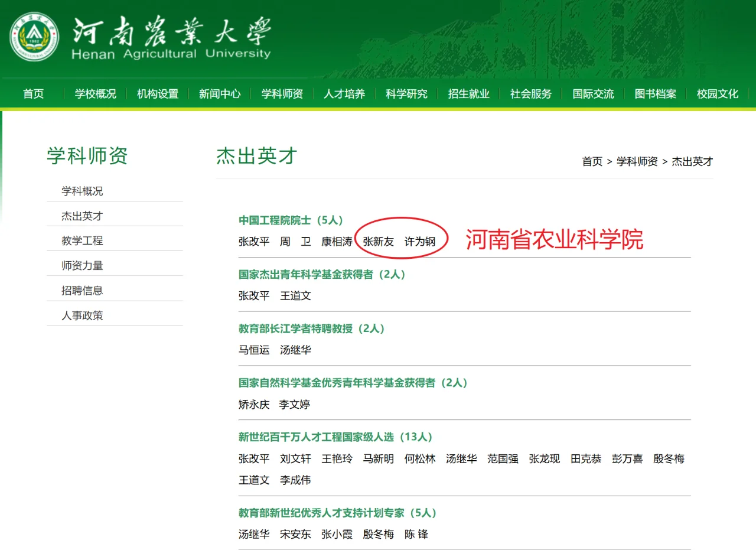Viewport: 756px width, 550px height.
Task: Select the name 王艳玲
Action: tap(337, 459)
